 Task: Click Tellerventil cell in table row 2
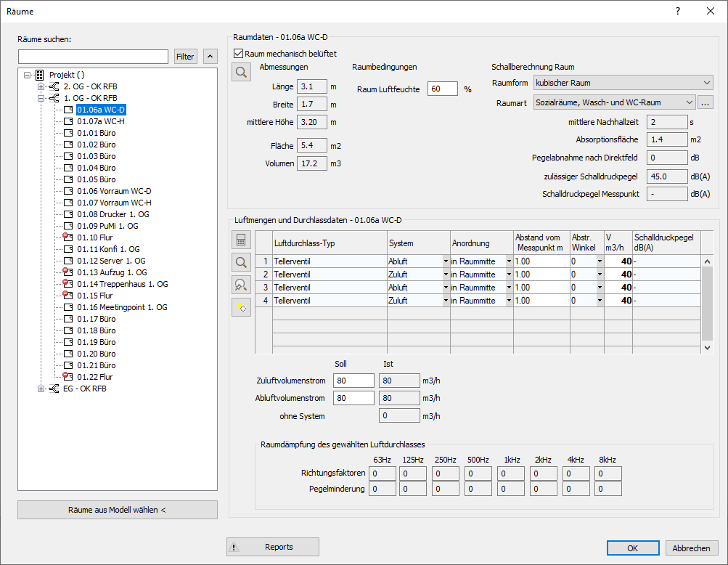[330, 275]
